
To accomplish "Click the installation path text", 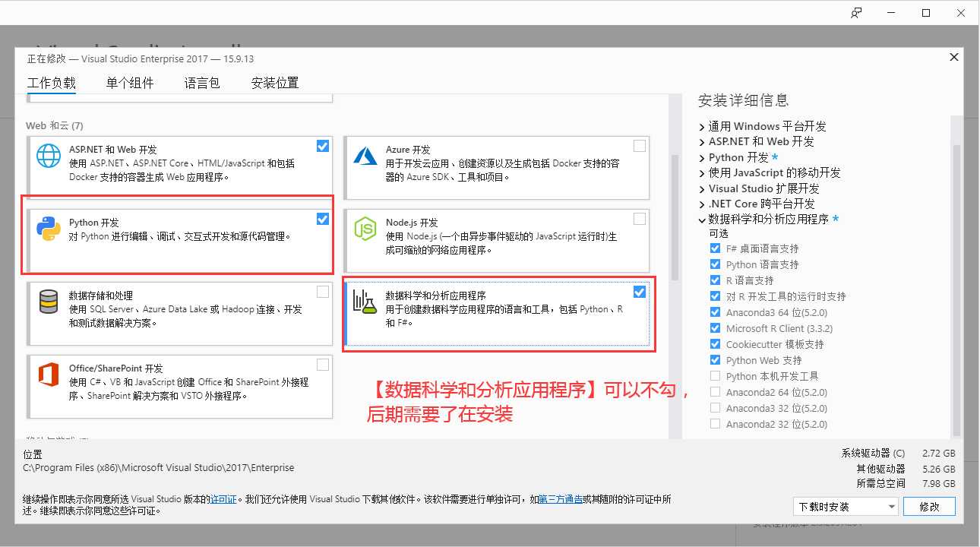I will pos(159,468).
